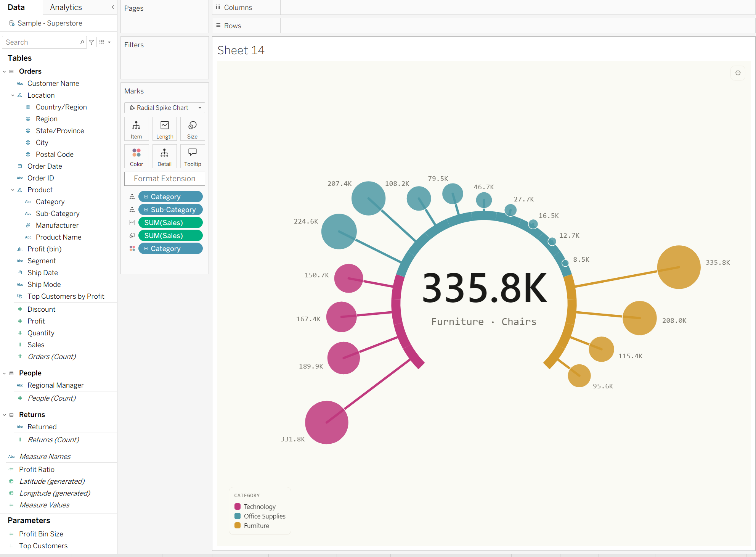Click the Size marks card button
The width and height of the screenshot is (756, 557).
point(193,129)
